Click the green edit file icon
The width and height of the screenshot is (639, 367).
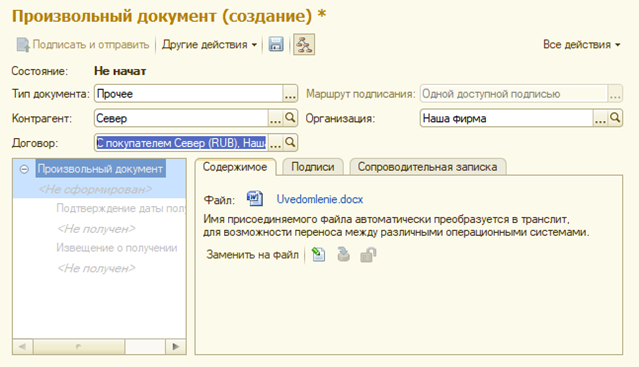318,255
